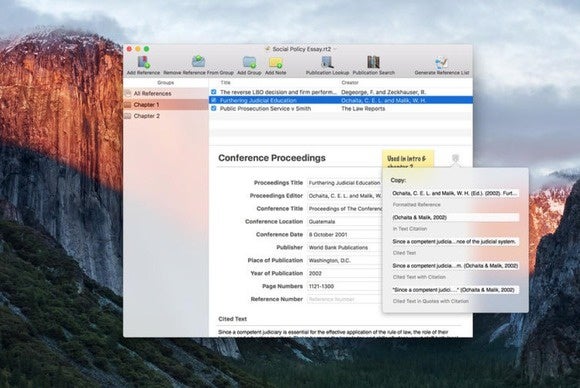Select 'Public Prosecution Service v Smith' row title

point(265,108)
